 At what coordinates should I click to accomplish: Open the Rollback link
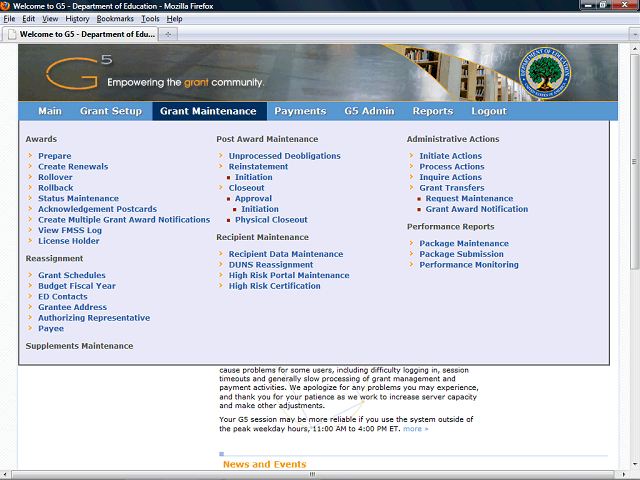coord(56,188)
